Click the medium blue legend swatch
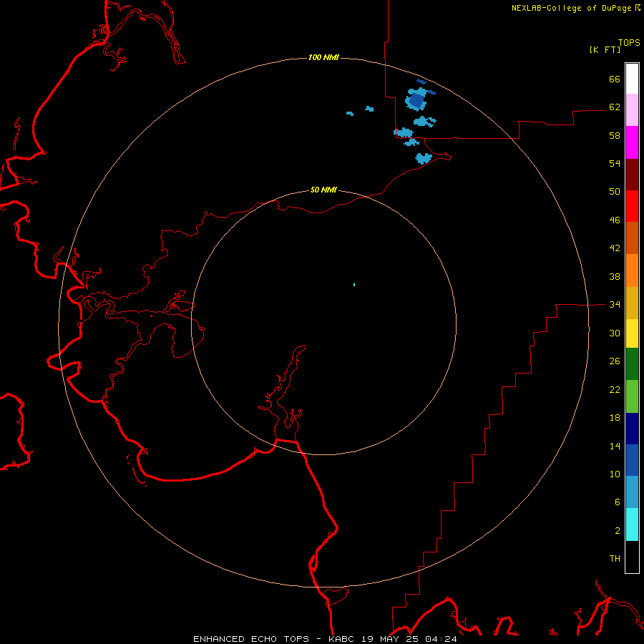 pyautogui.click(x=632, y=460)
